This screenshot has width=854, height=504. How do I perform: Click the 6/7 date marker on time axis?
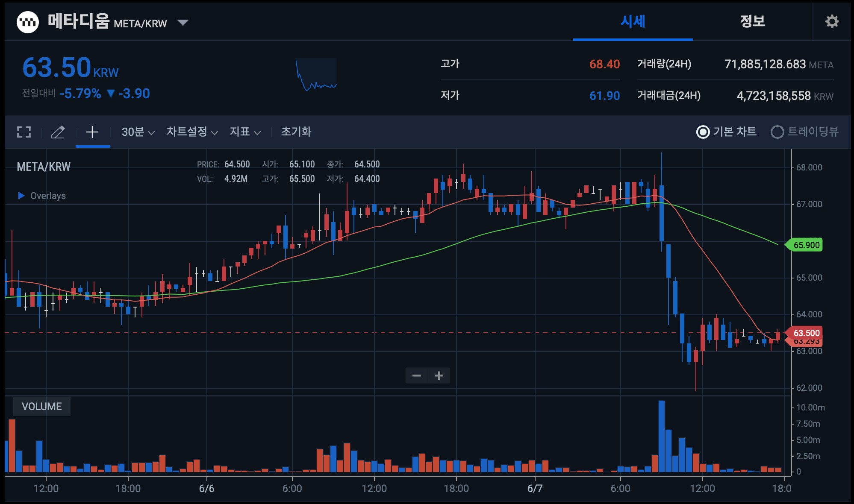535,488
